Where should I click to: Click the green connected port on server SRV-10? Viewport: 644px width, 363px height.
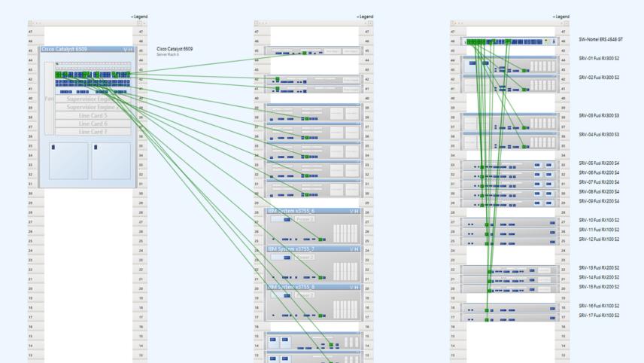[x=487, y=224]
